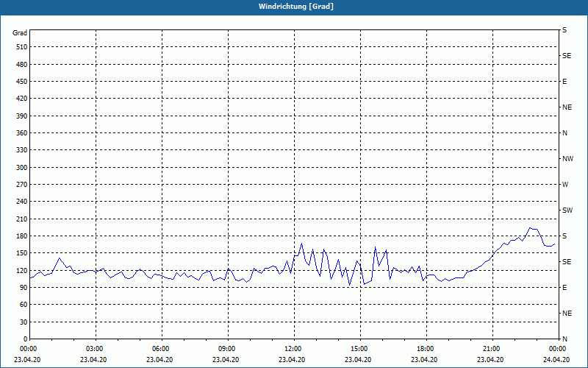
Task: Click the 09:00 x-axis time label
Action: tap(228, 349)
